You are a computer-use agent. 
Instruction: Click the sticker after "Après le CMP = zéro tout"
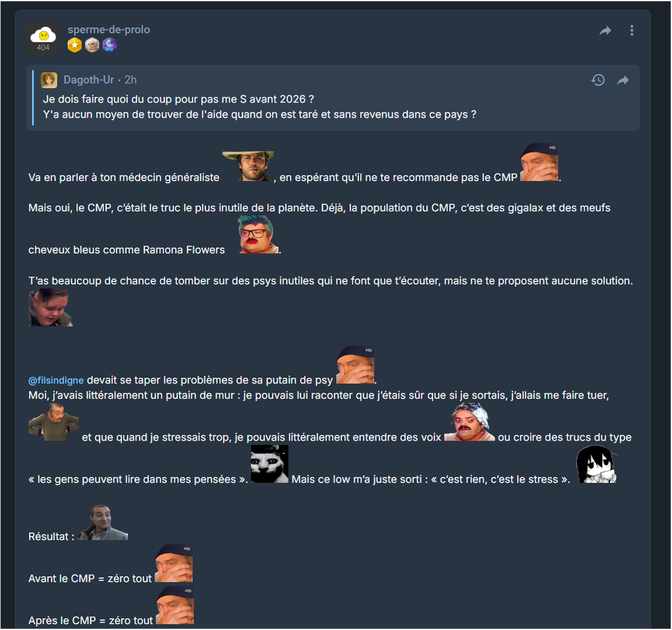coord(175,606)
